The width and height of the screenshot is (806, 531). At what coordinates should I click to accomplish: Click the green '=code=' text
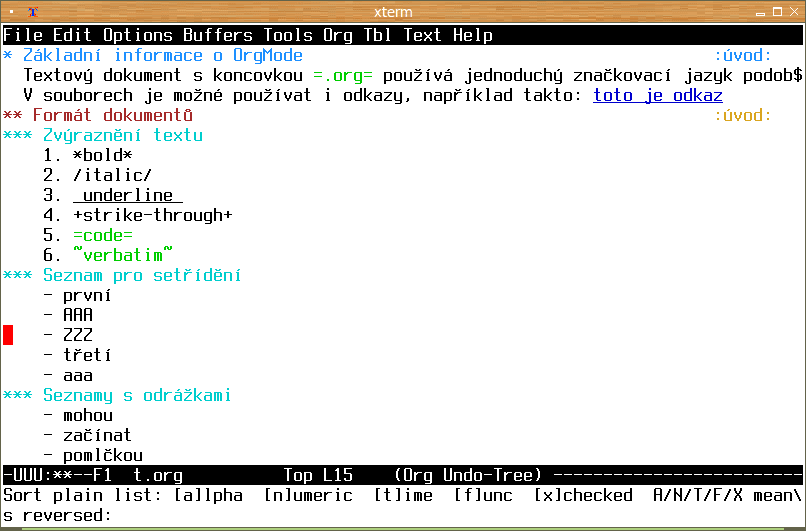[103, 235]
